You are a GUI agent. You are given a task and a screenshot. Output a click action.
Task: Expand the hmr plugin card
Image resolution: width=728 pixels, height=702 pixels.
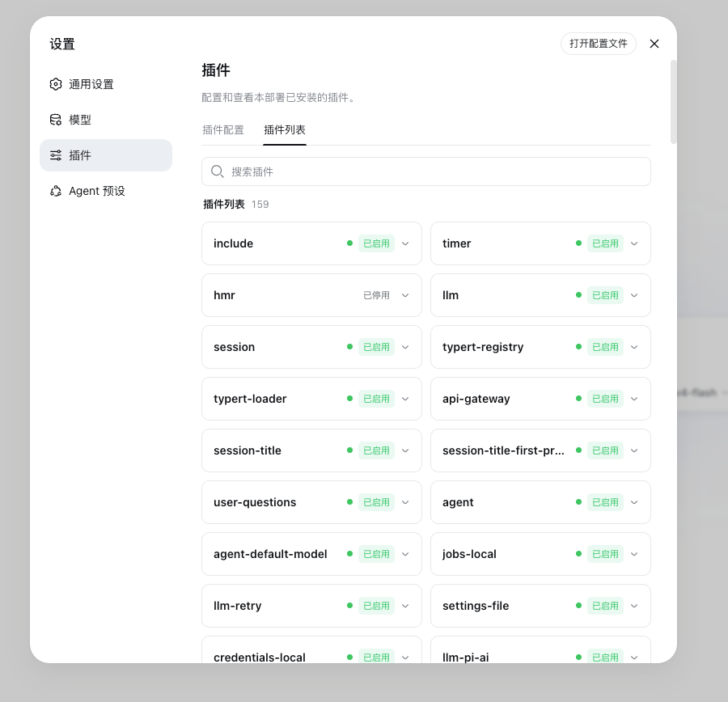[x=405, y=295]
